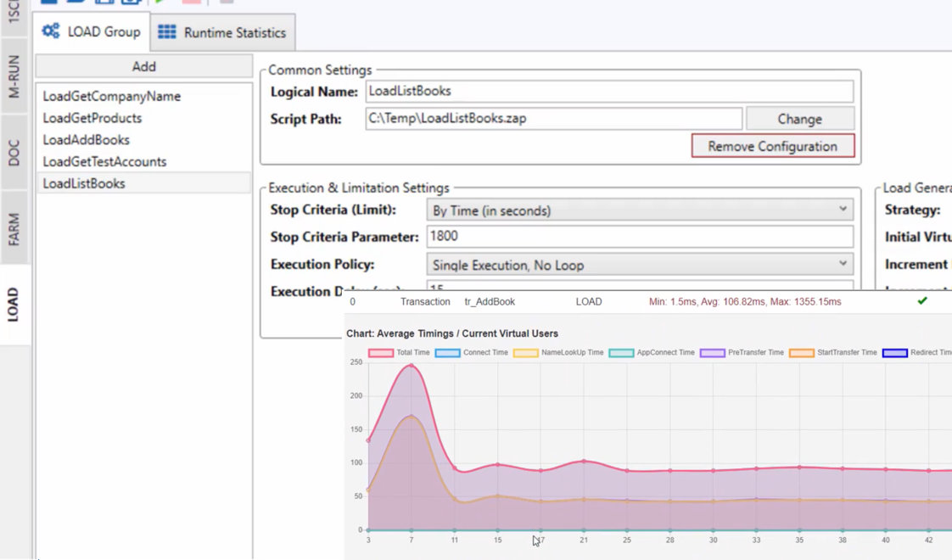Open the FARM side tab

click(x=14, y=228)
